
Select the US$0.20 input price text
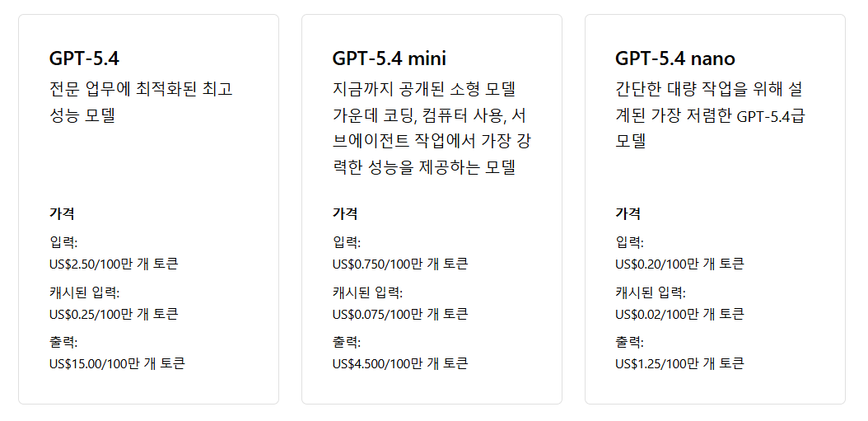[x=679, y=264]
